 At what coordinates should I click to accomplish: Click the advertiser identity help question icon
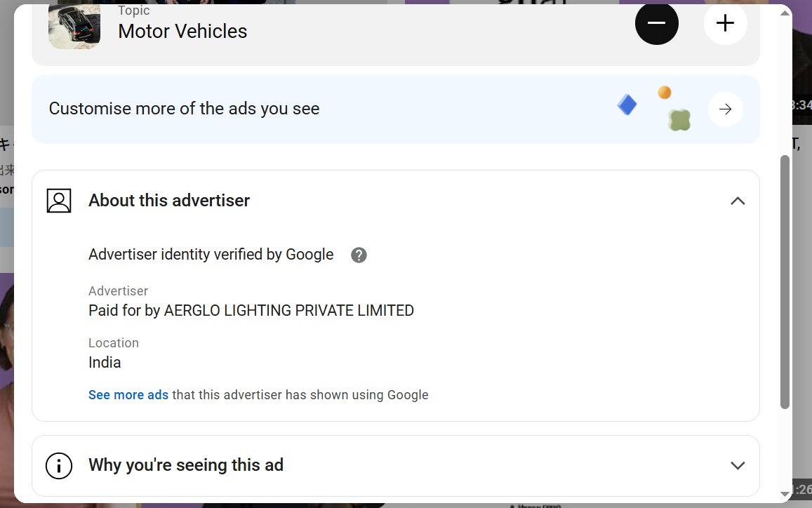[x=359, y=255]
